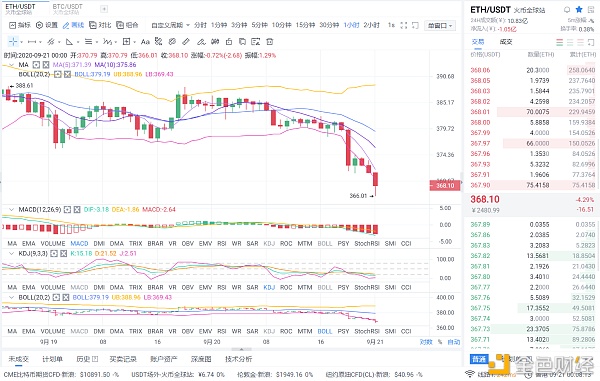Open the 指标 indicators tool
Screen dimensions: 600x381
[20, 25]
